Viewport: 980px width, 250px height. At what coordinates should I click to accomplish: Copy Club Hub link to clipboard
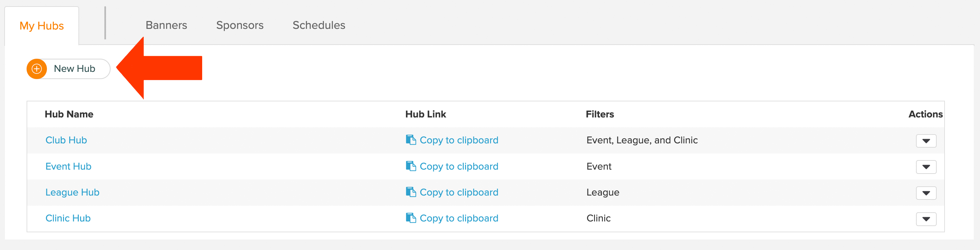coord(458,140)
